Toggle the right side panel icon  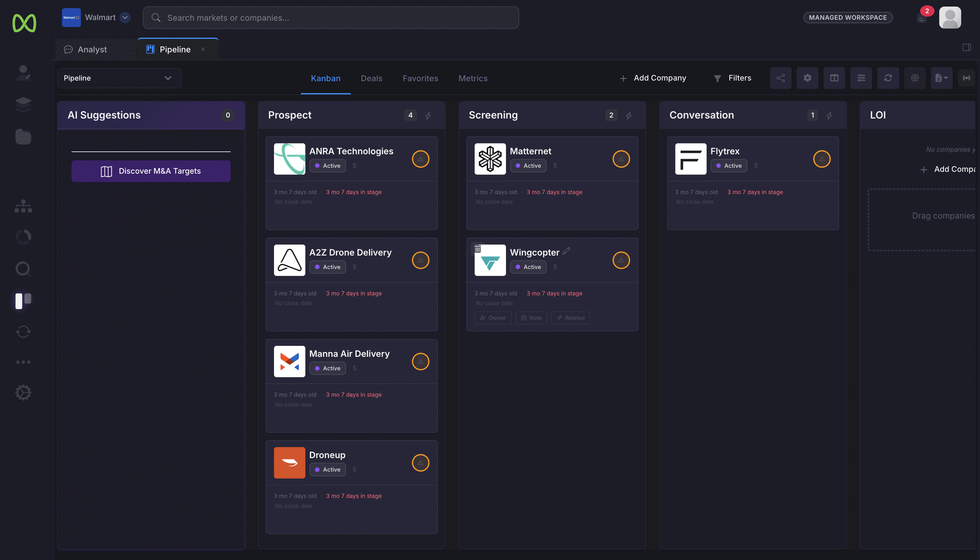click(x=966, y=47)
